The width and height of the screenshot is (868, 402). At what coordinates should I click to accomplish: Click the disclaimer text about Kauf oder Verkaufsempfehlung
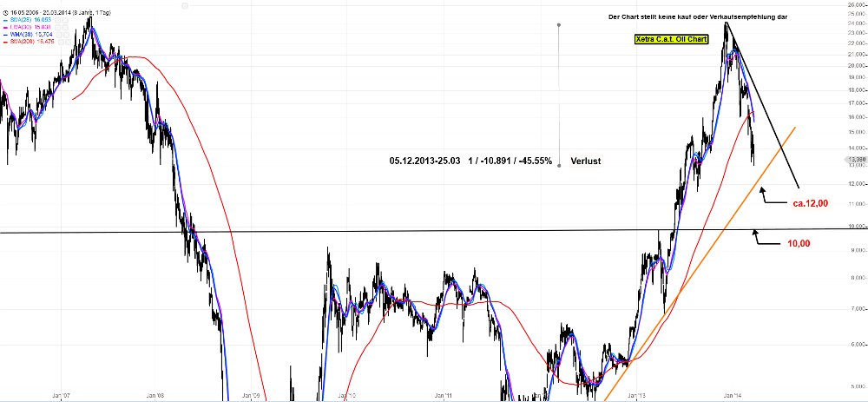(698, 17)
